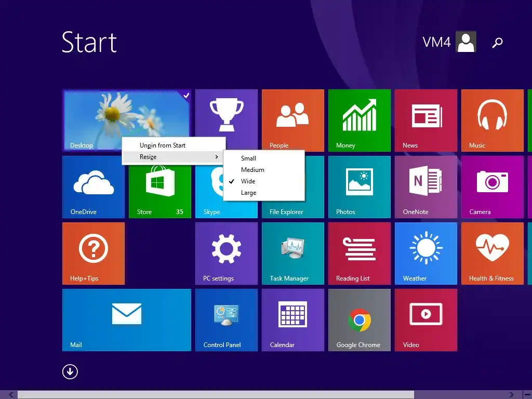This screenshot has width=532, height=399.
Task: Open the News tile
Action: [426, 120]
